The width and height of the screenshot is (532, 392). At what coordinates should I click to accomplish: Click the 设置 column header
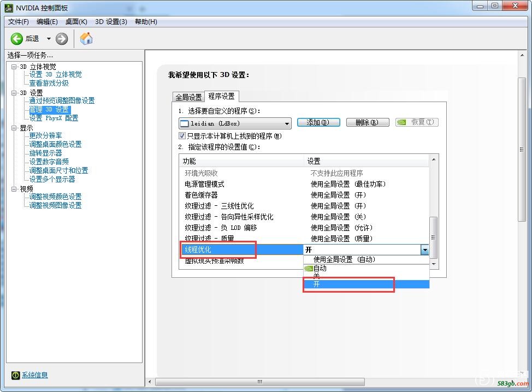pos(366,161)
